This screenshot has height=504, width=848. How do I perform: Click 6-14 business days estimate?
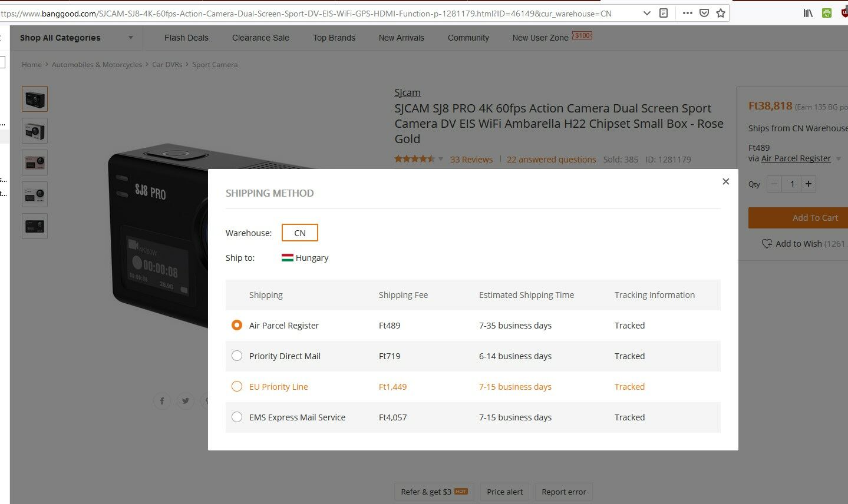(515, 356)
